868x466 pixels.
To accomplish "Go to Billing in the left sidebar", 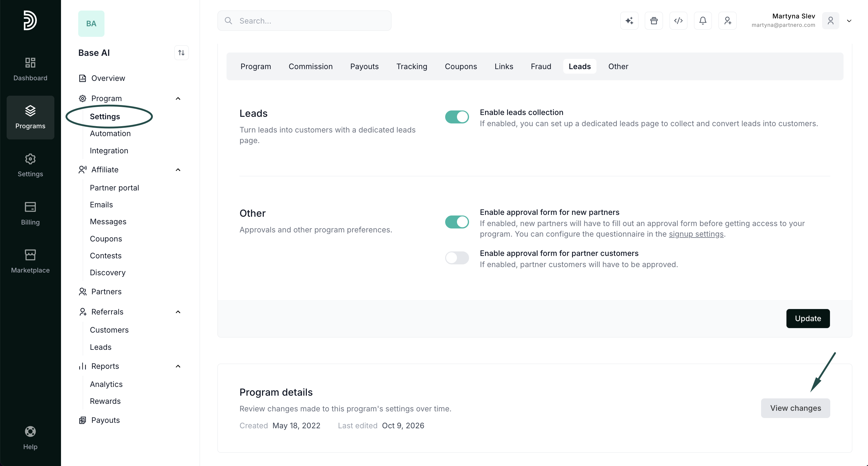I will (30, 213).
